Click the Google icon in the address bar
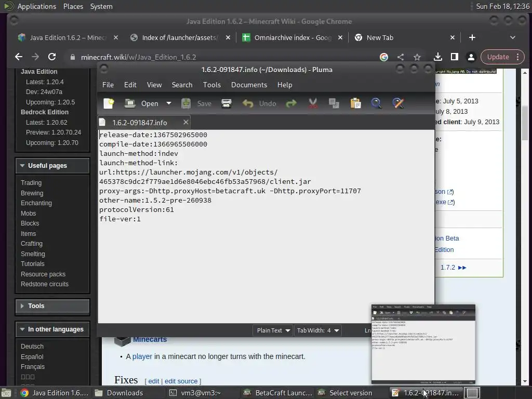 384,57
